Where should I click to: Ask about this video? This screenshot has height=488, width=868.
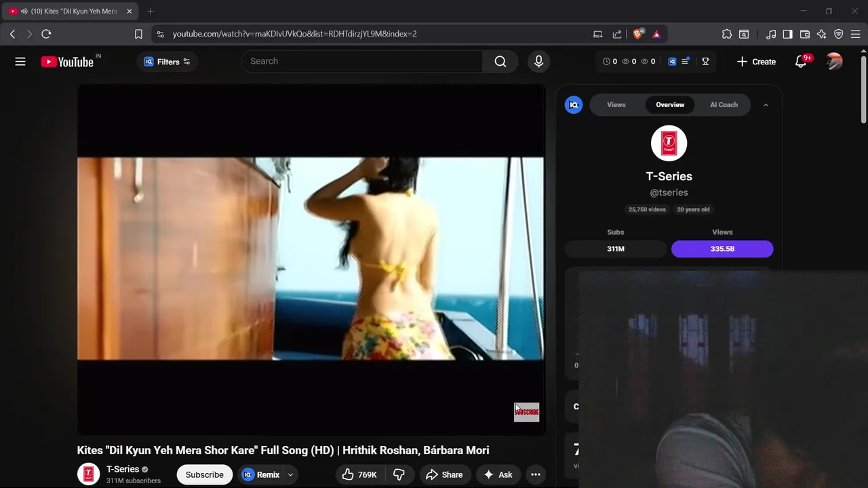498,474
